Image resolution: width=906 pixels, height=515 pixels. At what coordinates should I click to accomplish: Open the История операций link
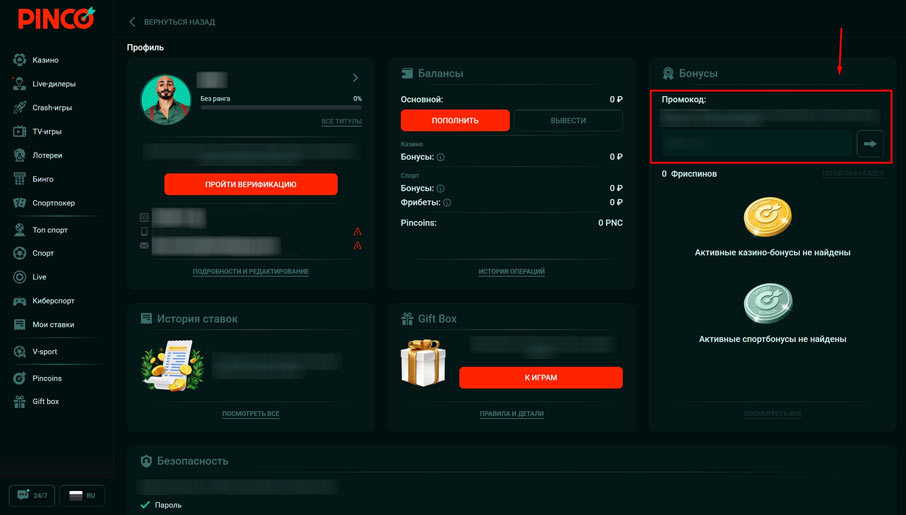[511, 272]
